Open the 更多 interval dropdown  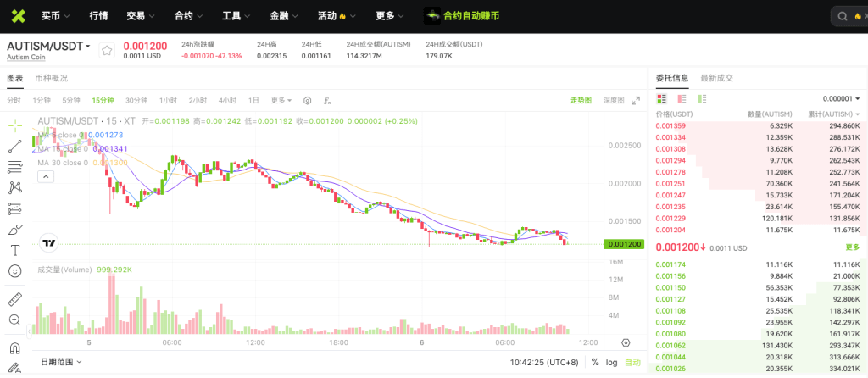coord(281,101)
